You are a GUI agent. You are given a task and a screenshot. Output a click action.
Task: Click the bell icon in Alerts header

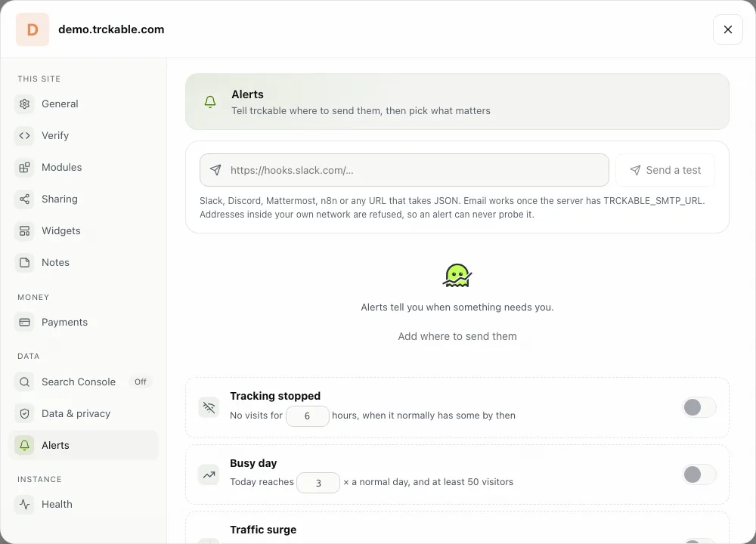210,102
